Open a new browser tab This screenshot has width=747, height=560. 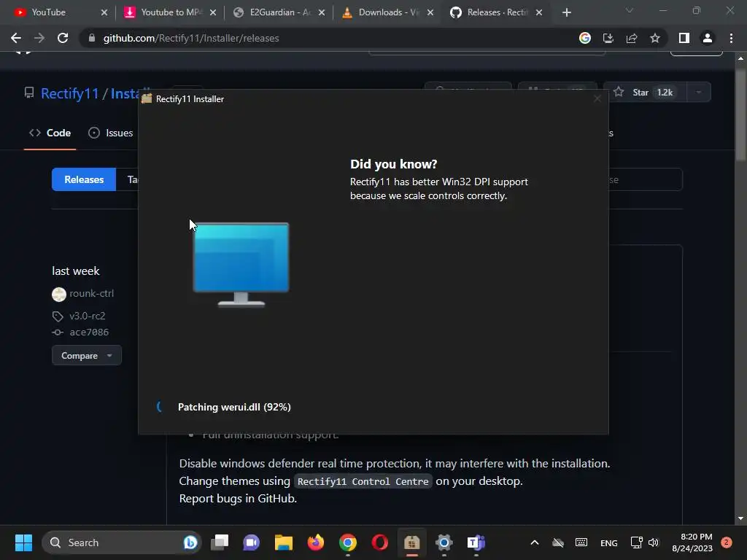point(566,12)
